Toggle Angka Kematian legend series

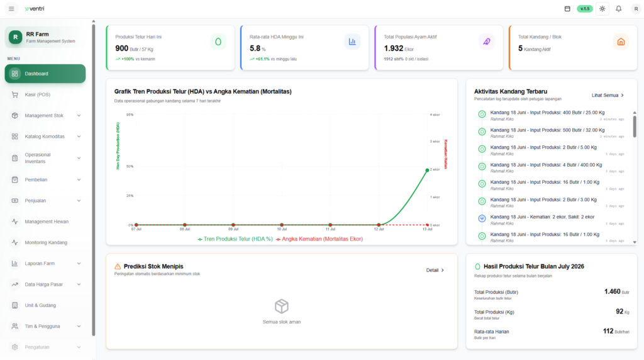pyautogui.click(x=319, y=239)
